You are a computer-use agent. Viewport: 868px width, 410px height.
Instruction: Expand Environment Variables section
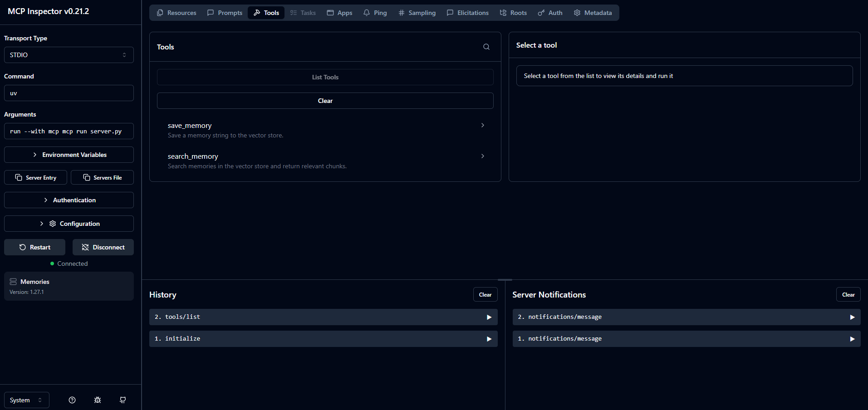tap(69, 155)
